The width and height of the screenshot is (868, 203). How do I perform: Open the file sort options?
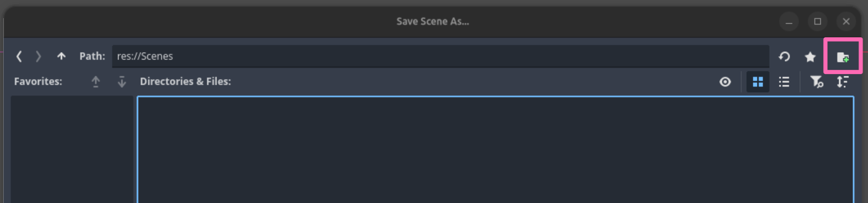point(843,82)
